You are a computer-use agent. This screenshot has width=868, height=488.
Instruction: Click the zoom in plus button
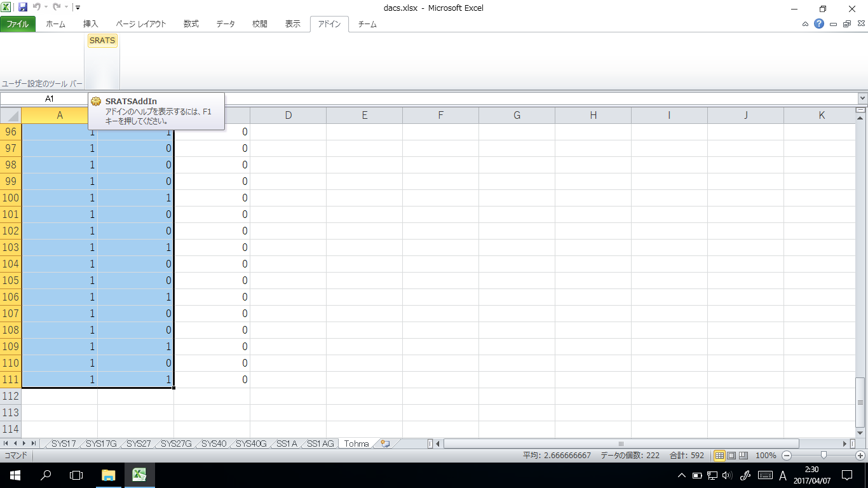[x=860, y=456]
